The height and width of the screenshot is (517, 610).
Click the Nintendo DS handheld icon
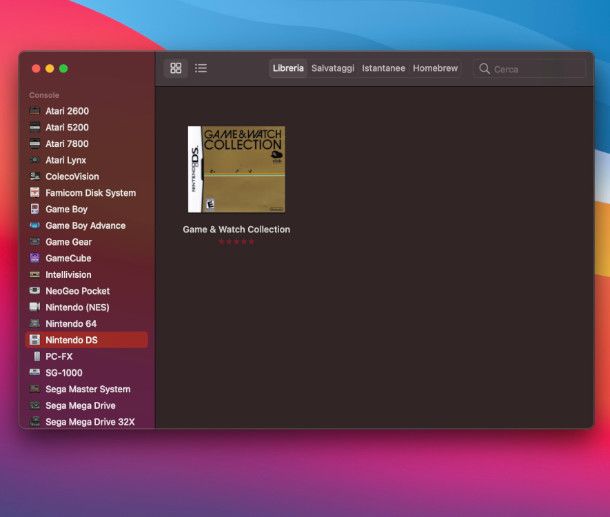pyautogui.click(x=35, y=340)
